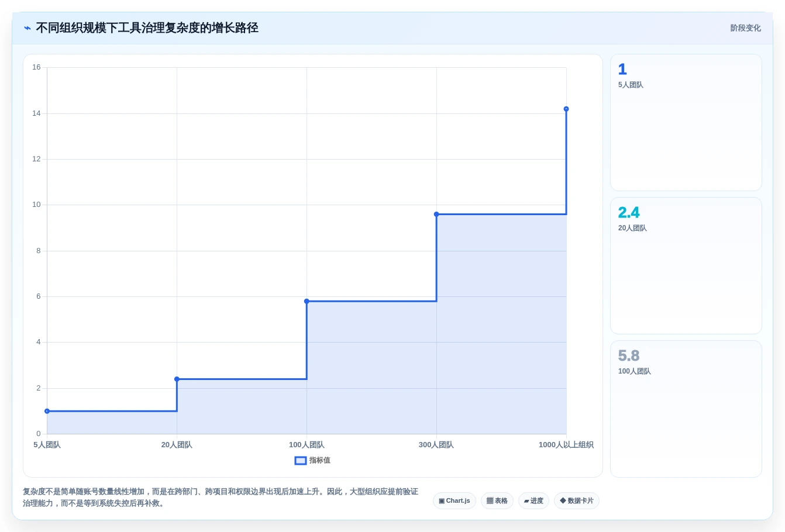This screenshot has height=532, width=785.
Task: Click the y-axis value 14
Action: pyautogui.click(x=37, y=113)
